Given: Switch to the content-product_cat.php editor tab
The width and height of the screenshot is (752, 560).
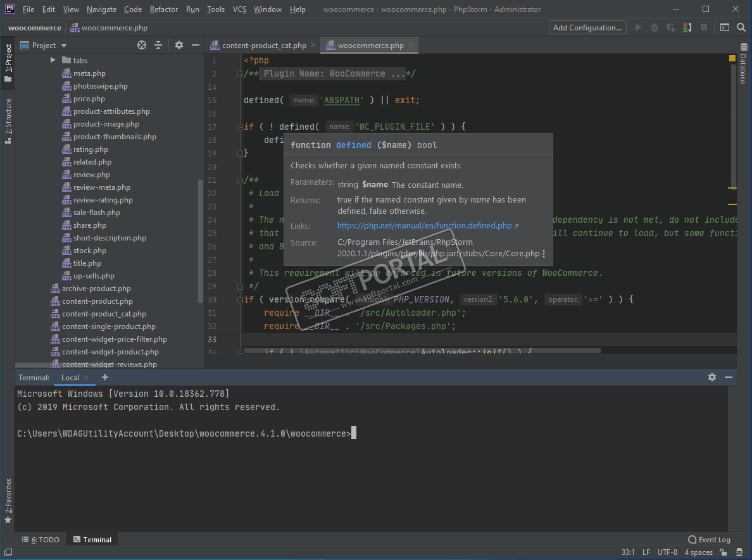Looking at the screenshot, I should pos(263,46).
